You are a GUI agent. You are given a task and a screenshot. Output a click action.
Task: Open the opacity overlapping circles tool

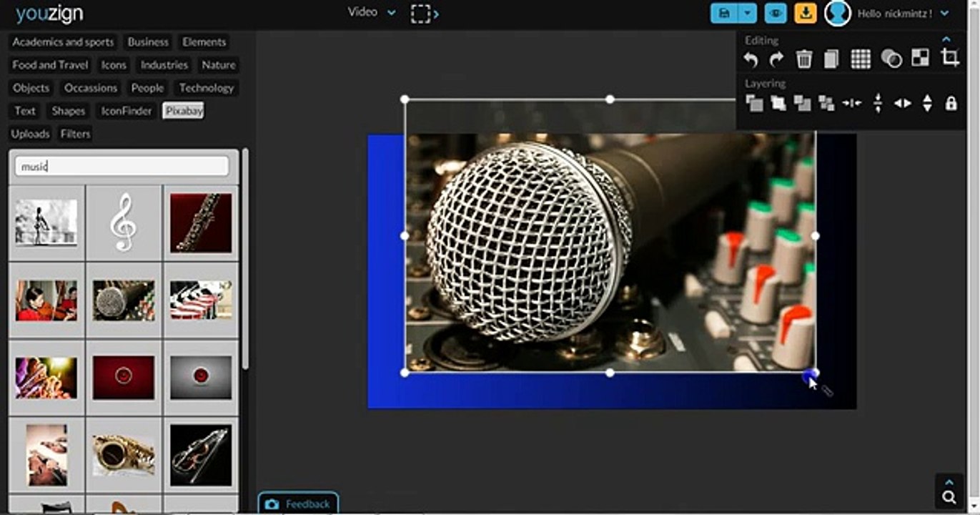pyautogui.click(x=891, y=59)
